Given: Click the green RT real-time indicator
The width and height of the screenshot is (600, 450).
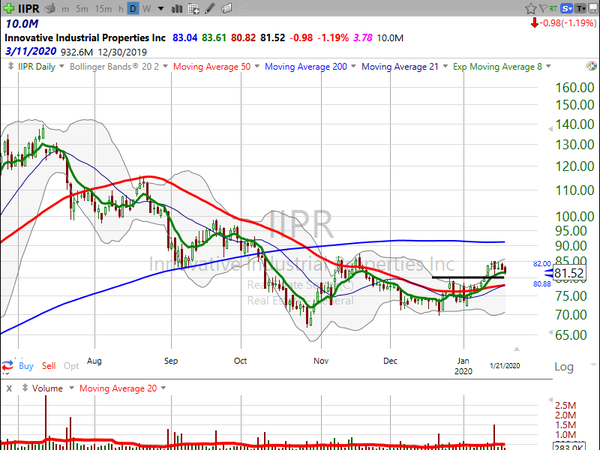Looking at the screenshot, I should 553,8.
